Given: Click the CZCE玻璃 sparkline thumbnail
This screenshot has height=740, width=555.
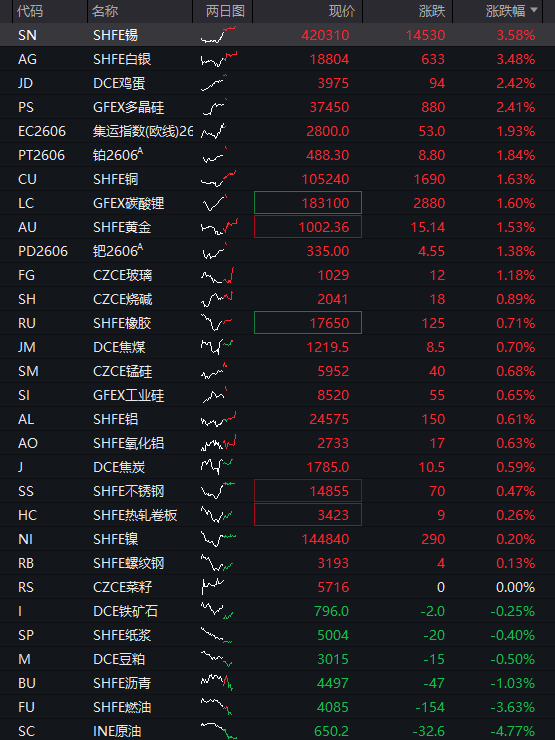Looking at the screenshot, I should [x=218, y=275].
